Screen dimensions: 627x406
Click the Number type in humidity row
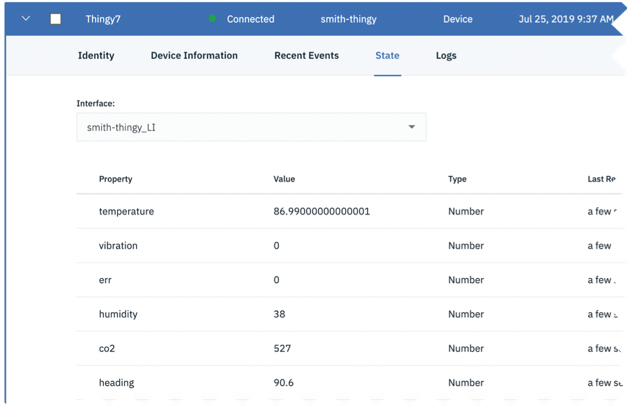click(x=466, y=314)
